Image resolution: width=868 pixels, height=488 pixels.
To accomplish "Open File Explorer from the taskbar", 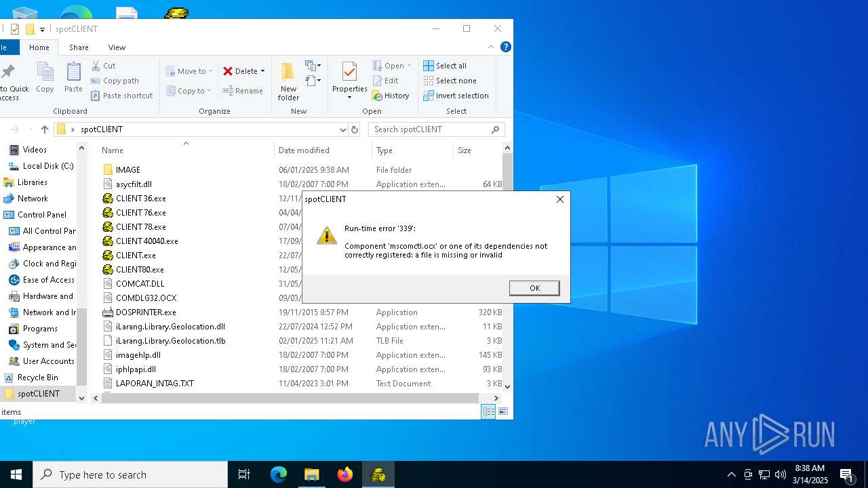I will (x=312, y=474).
